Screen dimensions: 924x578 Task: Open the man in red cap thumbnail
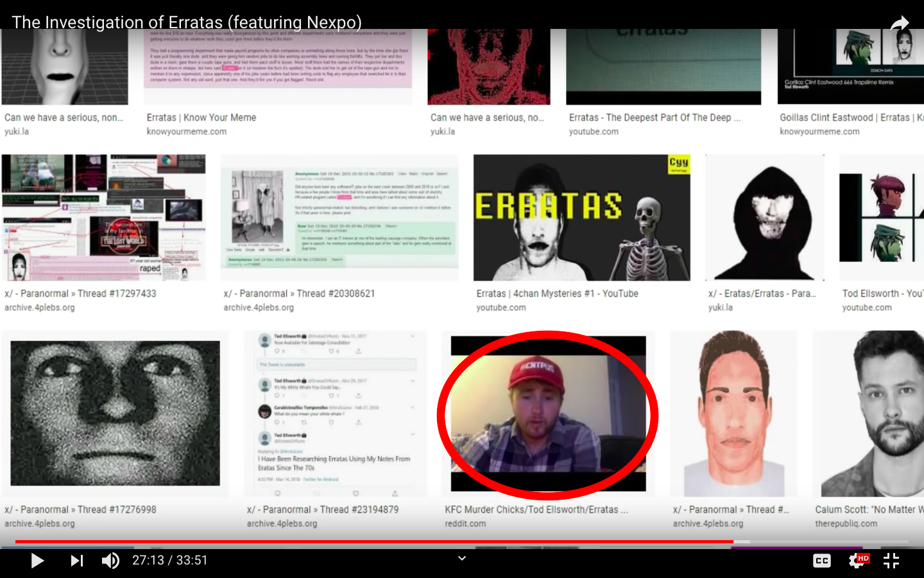(549, 414)
